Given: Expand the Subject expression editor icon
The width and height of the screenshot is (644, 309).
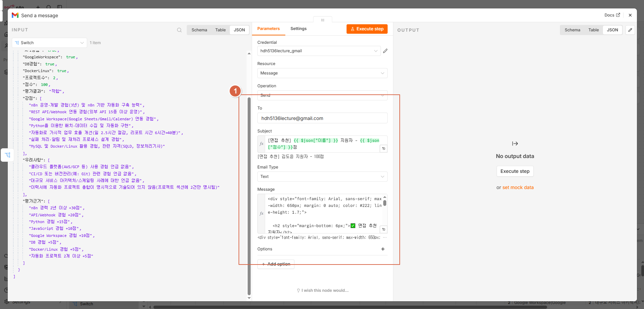Looking at the screenshot, I should click(x=384, y=149).
